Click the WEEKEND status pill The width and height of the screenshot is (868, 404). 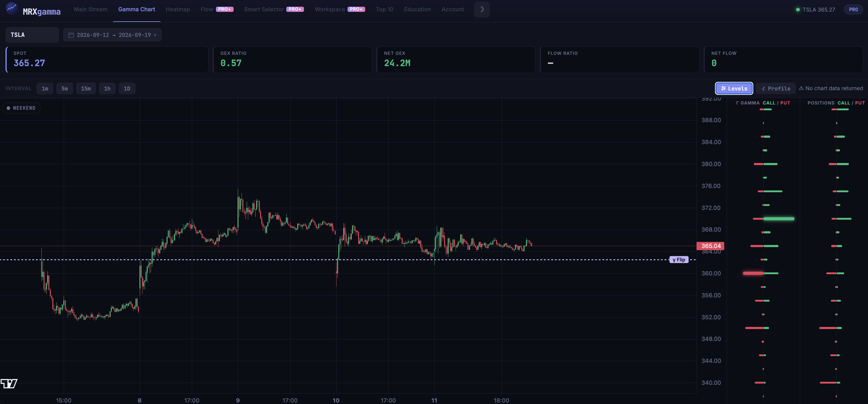point(21,108)
